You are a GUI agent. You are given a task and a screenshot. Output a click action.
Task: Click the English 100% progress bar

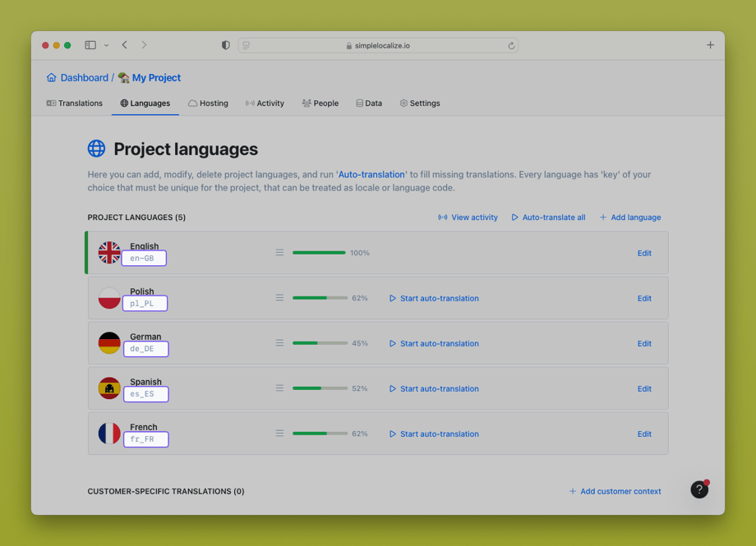click(x=319, y=253)
